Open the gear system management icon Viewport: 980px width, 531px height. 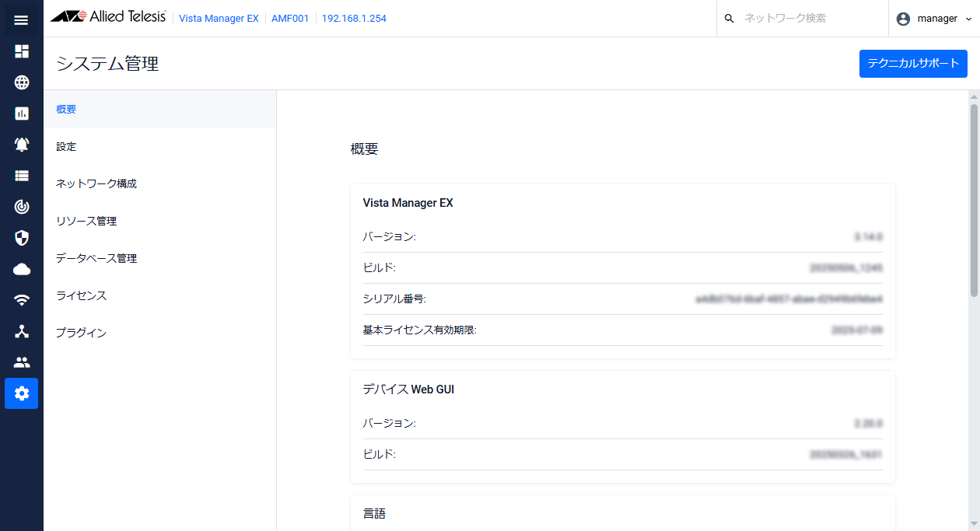pos(22,393)
